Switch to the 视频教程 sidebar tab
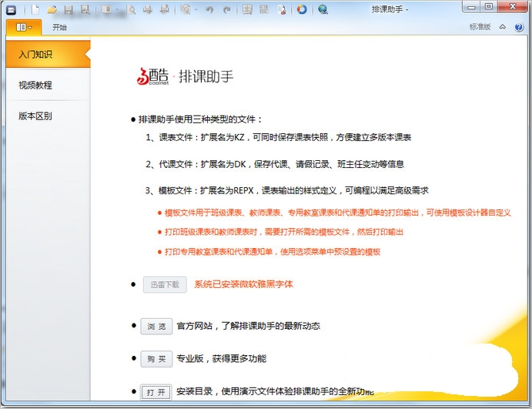The width and height of the screenshot is (532, 409). 49,85
